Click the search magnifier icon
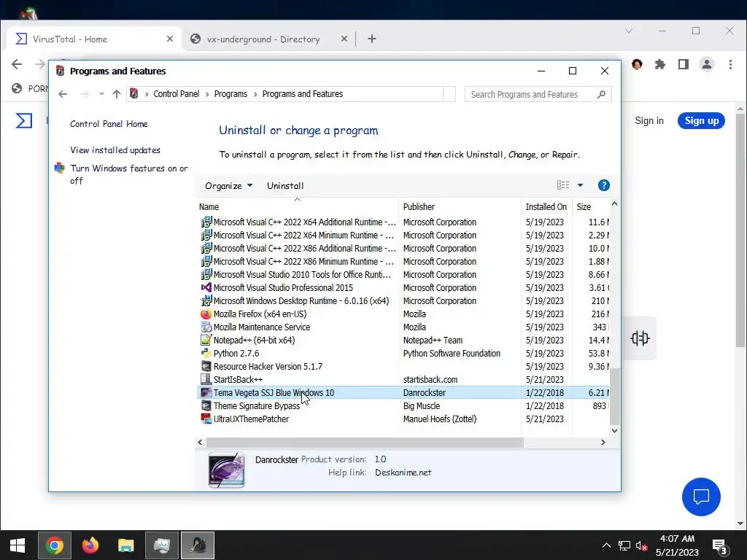Viewport: 747px width, 560px height. (x=601, y=94)
